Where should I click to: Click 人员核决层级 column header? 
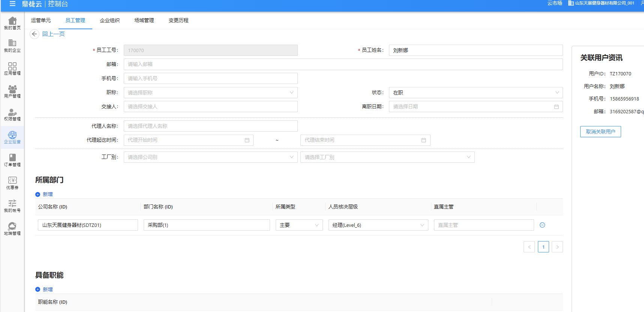click(343, 207)
